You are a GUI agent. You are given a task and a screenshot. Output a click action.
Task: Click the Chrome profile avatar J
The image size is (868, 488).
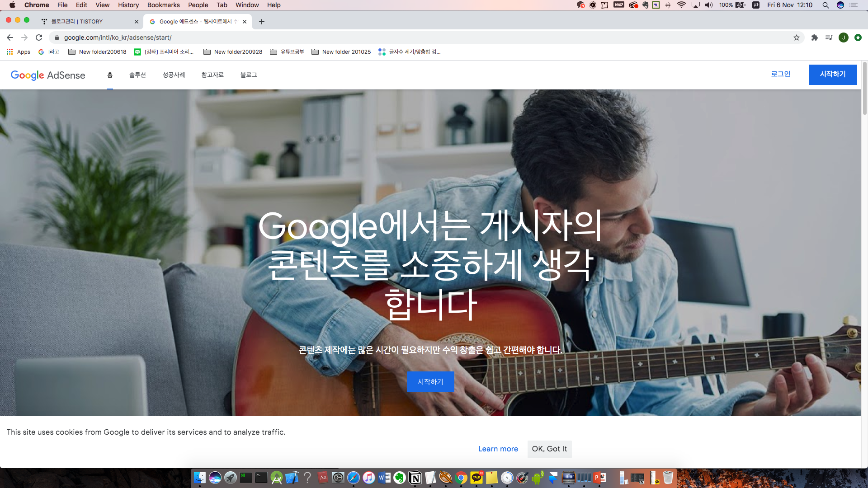click(x=843, y=38)
